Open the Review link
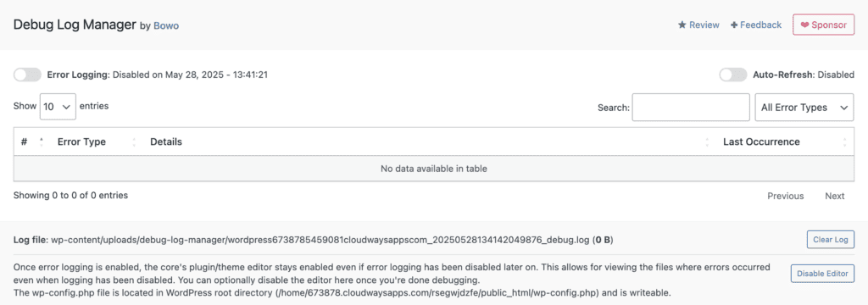 tap(698, 25)
